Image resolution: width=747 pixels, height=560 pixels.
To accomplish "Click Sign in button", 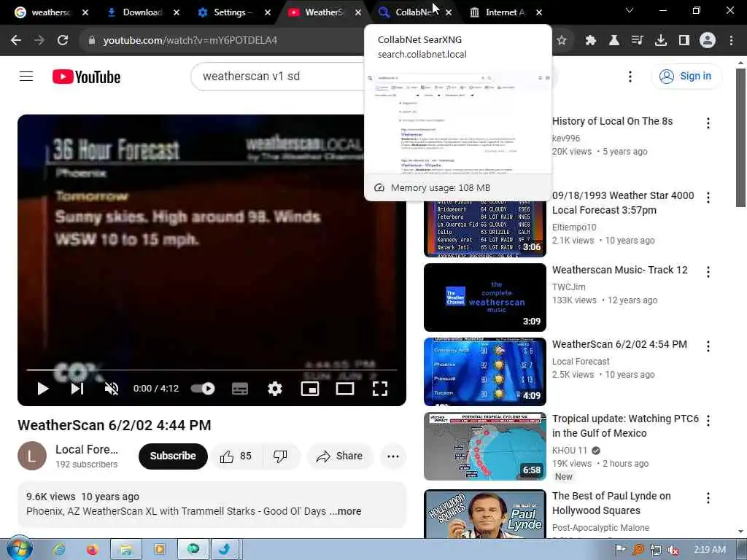I will pyautogui.click(x=686, y=76).
